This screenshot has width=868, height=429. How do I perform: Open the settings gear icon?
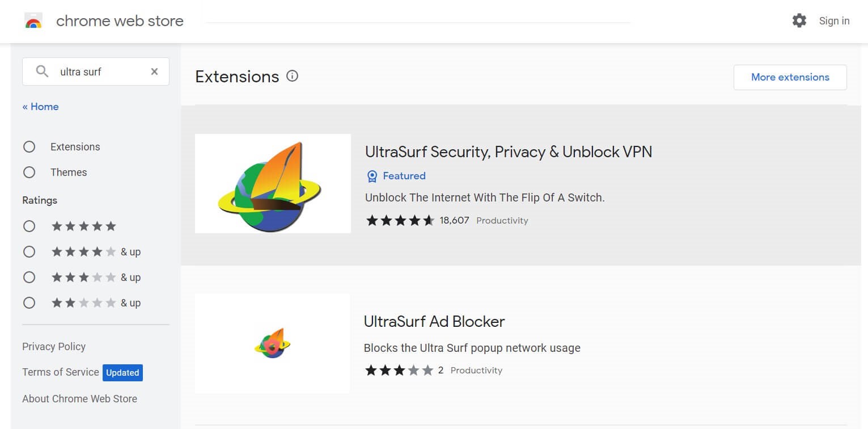[799, 21]
